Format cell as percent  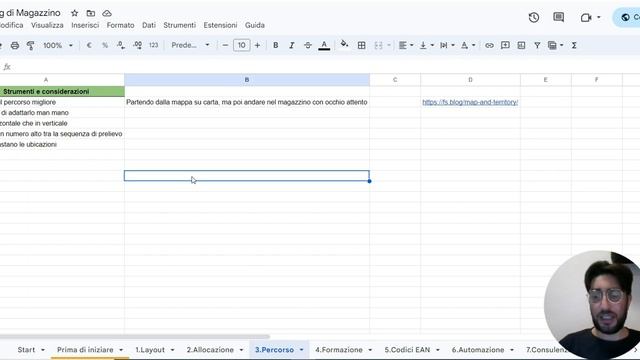click(105, 45)
